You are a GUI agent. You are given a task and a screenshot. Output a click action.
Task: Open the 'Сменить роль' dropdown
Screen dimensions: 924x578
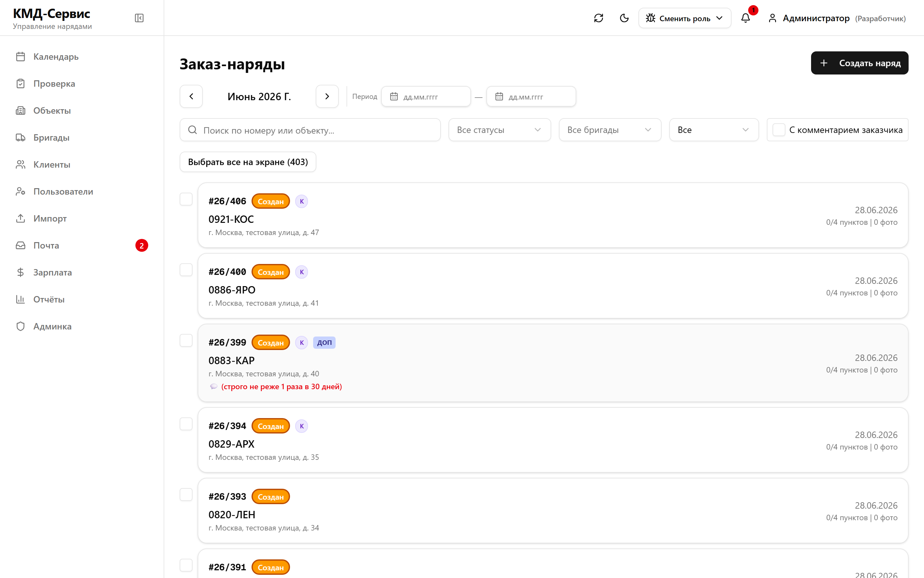click(685, 18)
